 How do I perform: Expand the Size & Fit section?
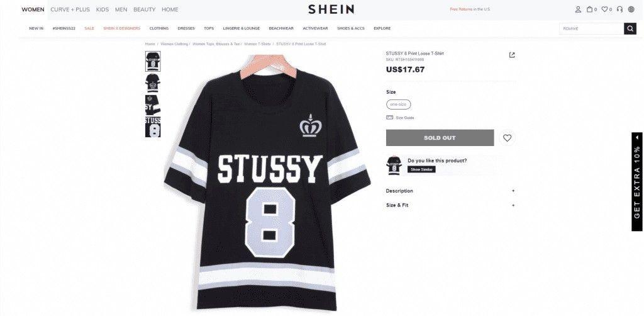[x=450, y=205]
